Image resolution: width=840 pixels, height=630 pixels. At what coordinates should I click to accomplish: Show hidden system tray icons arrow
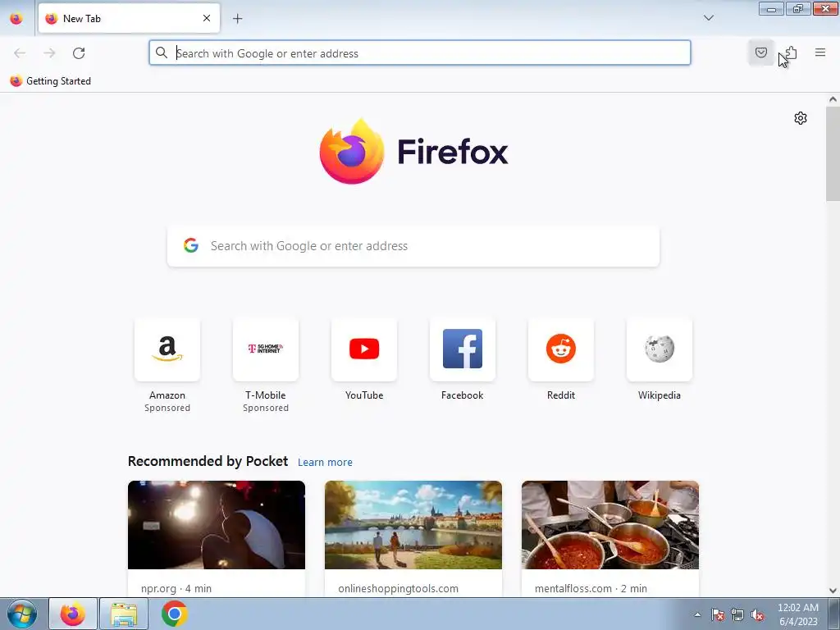(697, 615)
